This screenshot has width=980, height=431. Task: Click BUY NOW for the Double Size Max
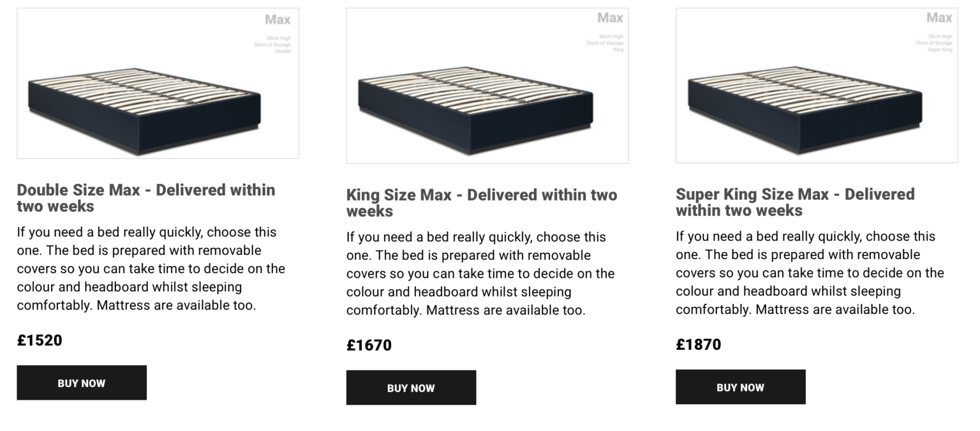pyautogui.click(x=82, y=382)
